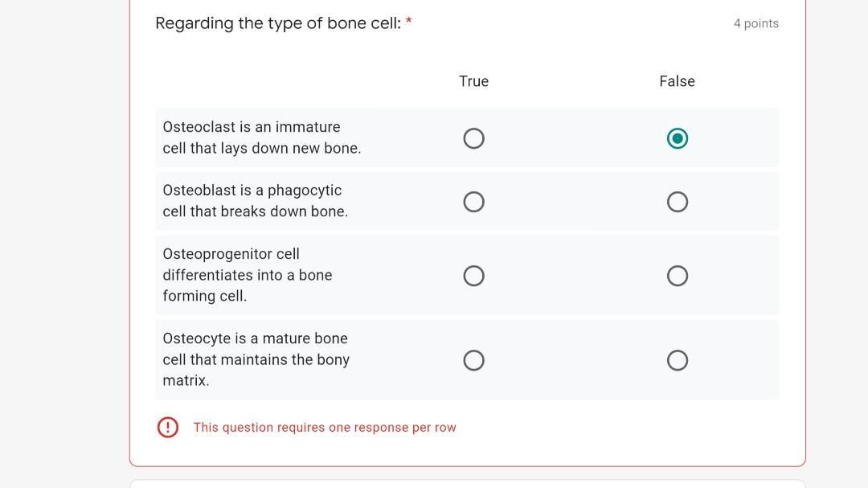The width and height of the screenshot is (868, 488).
Task: Pick False for the Osteoprogenitor cell row
Action: [x=677, y=276]
